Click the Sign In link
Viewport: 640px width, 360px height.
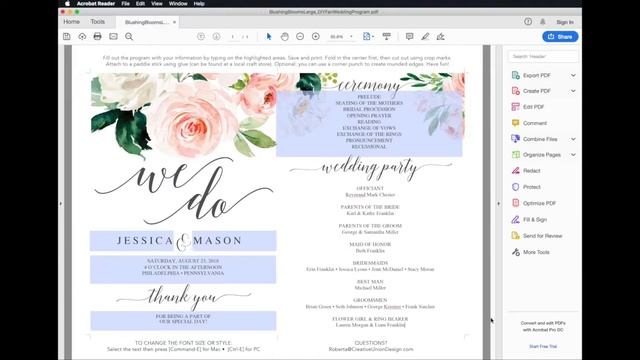(x=565, y=22)
